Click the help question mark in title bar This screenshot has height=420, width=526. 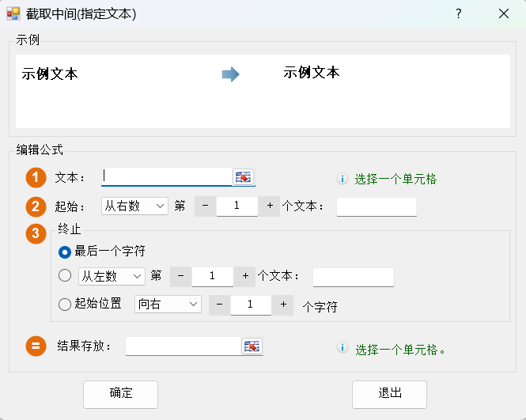[459, 14]
